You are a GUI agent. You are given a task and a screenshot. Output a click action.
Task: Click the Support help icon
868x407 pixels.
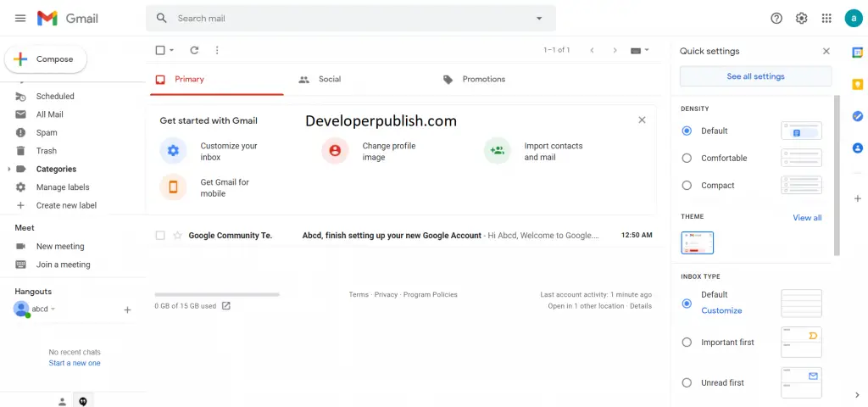coord(776,19)
